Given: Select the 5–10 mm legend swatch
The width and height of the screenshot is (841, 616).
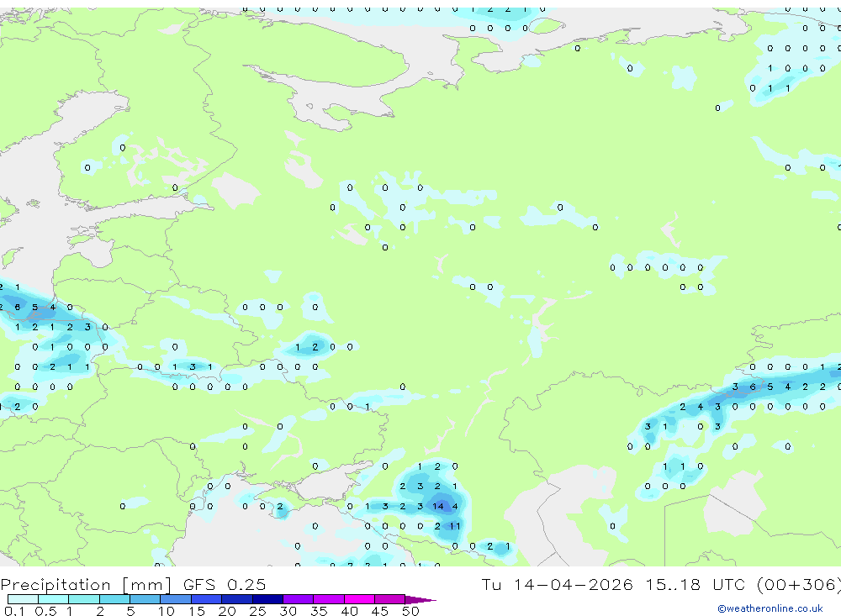Looking at the screenshot, I should (145, 599).
